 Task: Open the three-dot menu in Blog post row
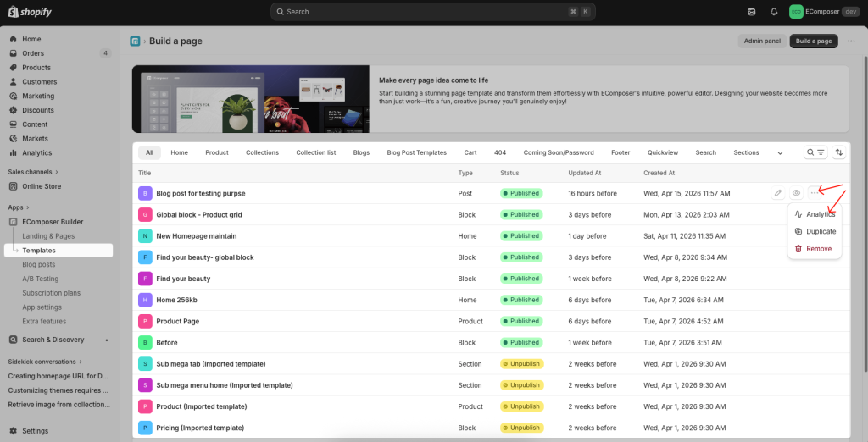click(815, 193)
